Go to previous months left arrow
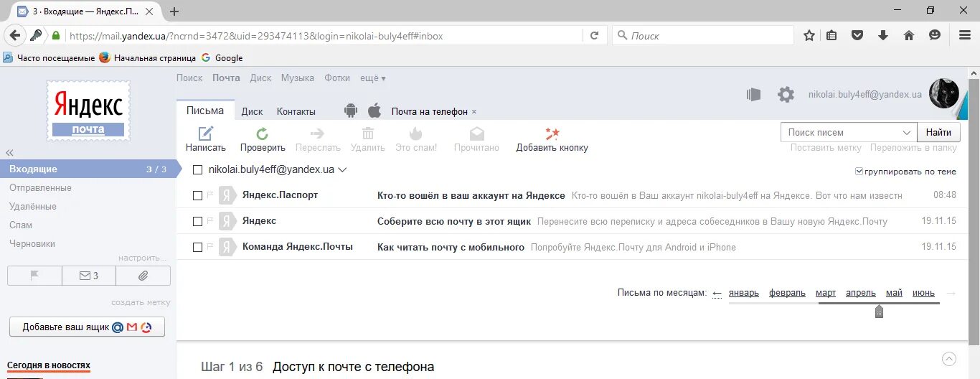The height and width of the screenshot is (379, 980). pos(717,293)
